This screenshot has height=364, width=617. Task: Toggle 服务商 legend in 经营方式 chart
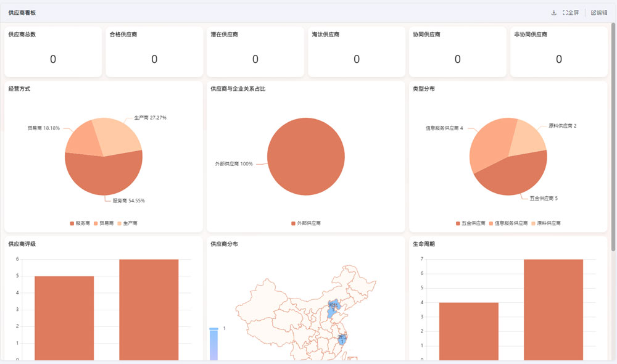click(80, 223)
